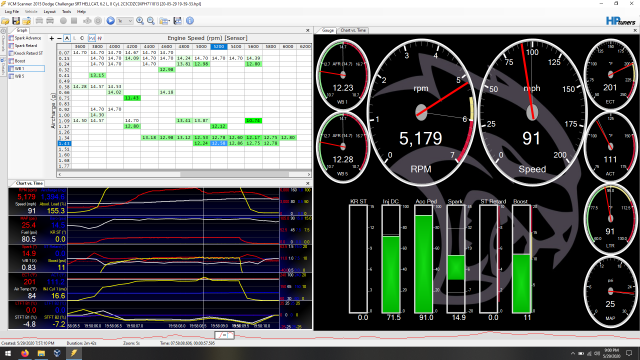Toggle the A average display button
The height and width of the screenshot is (360, 640).
pos(67,38)
